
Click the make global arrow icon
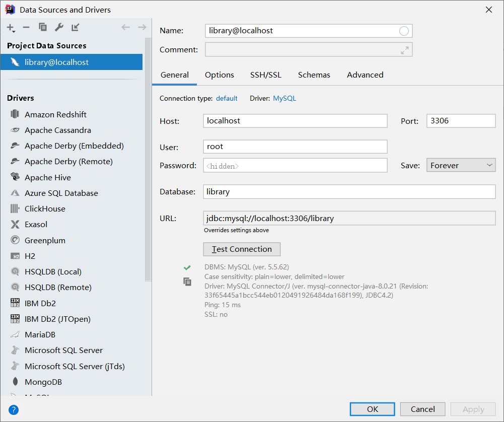coord(75,27)
